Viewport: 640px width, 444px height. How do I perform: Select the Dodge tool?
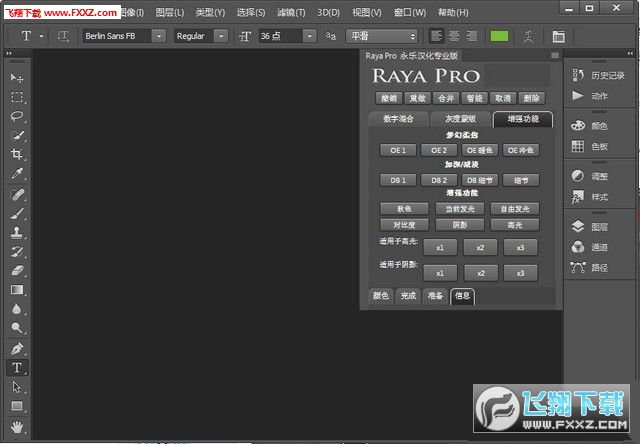pos(17,328)
